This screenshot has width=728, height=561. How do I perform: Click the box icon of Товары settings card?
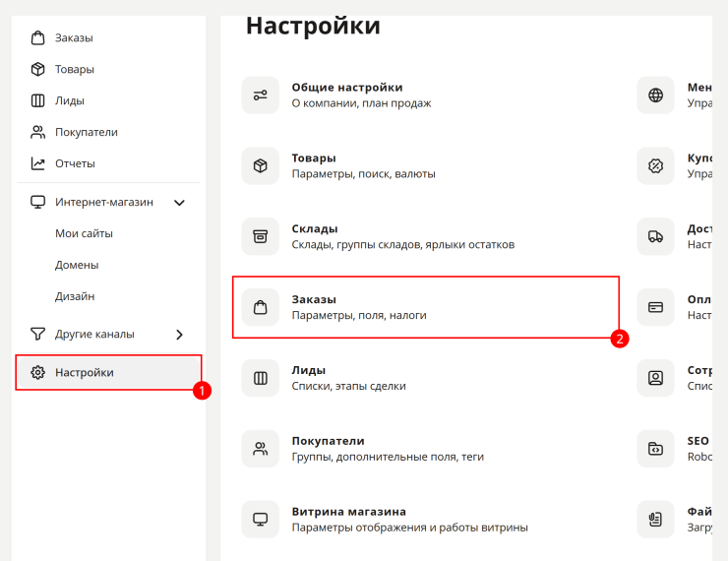[261, 165]
